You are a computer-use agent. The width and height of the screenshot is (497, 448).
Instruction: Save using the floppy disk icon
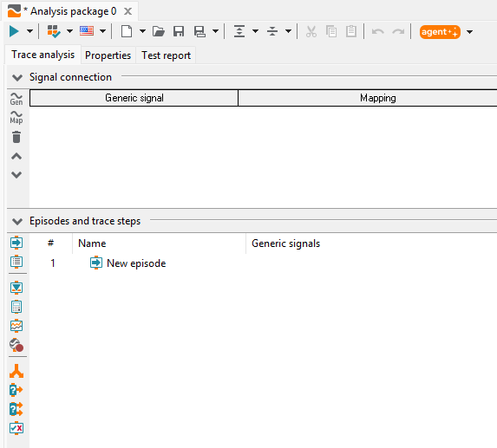pos(179,32)
